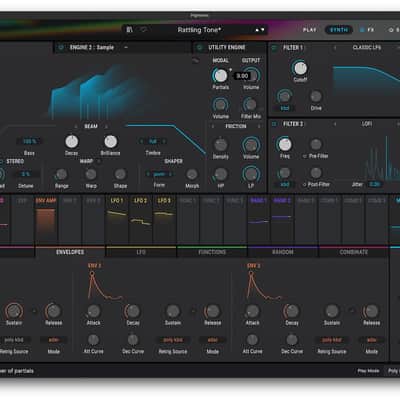Click left arrow beside FRICTION label
This screenshot has height=400, width=400.
pyautogui.click(x=213, y=126)
